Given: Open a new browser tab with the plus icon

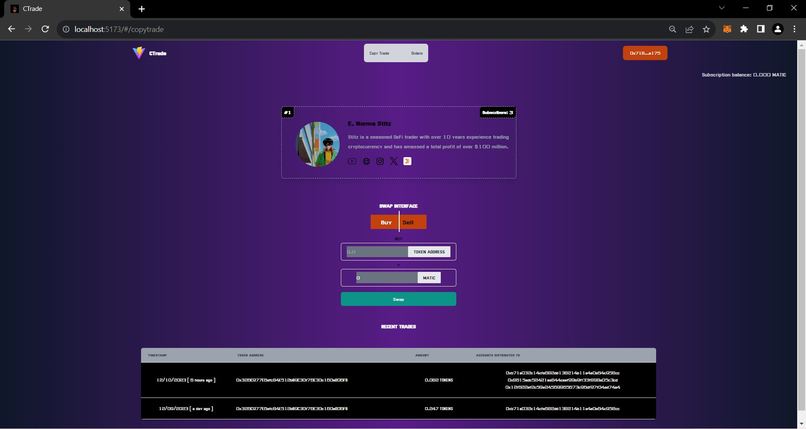Looking at the screenshot, I should coord(141,9).
